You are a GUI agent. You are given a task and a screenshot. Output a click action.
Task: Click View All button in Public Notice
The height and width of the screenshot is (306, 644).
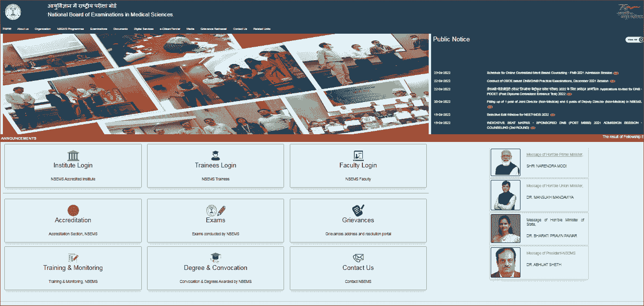pyautogui.click(x=633, y=39)
